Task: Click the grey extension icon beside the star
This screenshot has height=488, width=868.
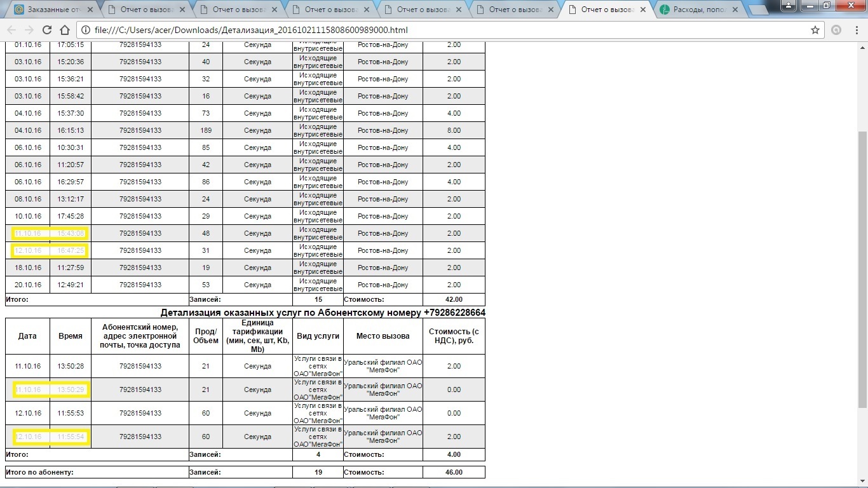Action: tap(836, 30)
